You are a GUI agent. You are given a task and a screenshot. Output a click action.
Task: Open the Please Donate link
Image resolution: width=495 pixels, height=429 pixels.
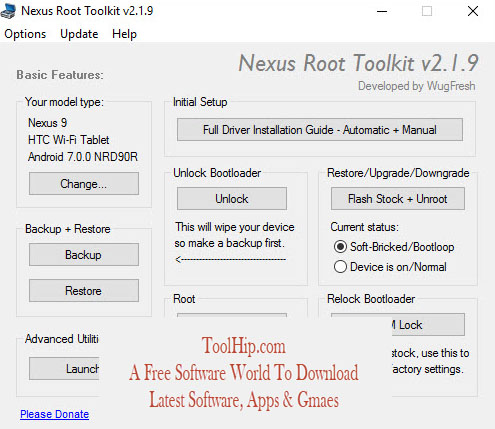(54, 414)
